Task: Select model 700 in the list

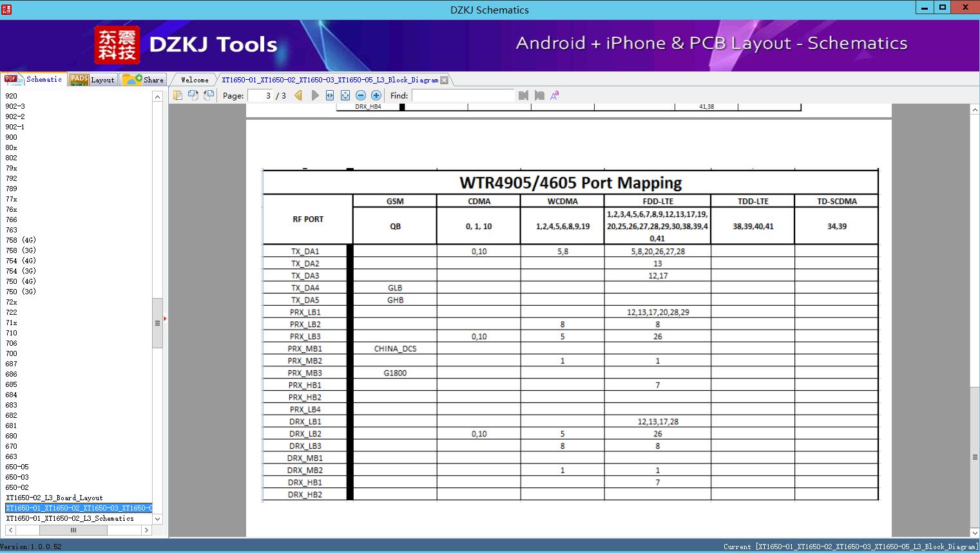Action: 12,353
